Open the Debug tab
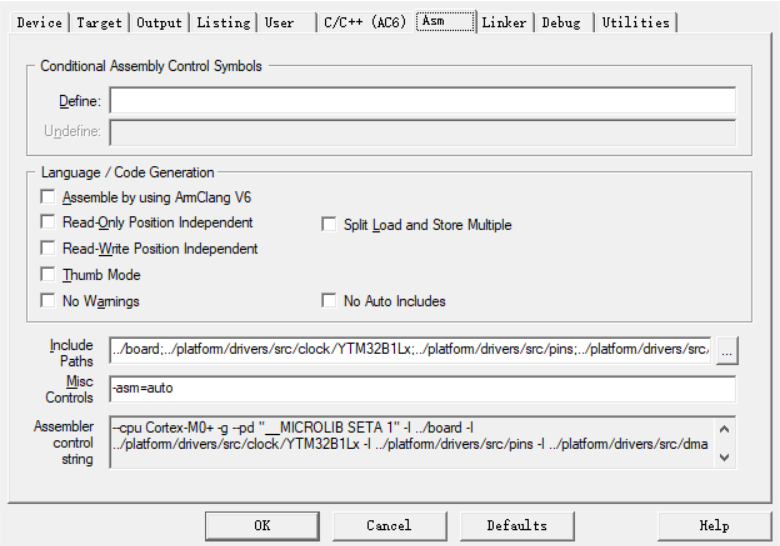Viewport: 780px width, 546px height. [x=561, y=22]
